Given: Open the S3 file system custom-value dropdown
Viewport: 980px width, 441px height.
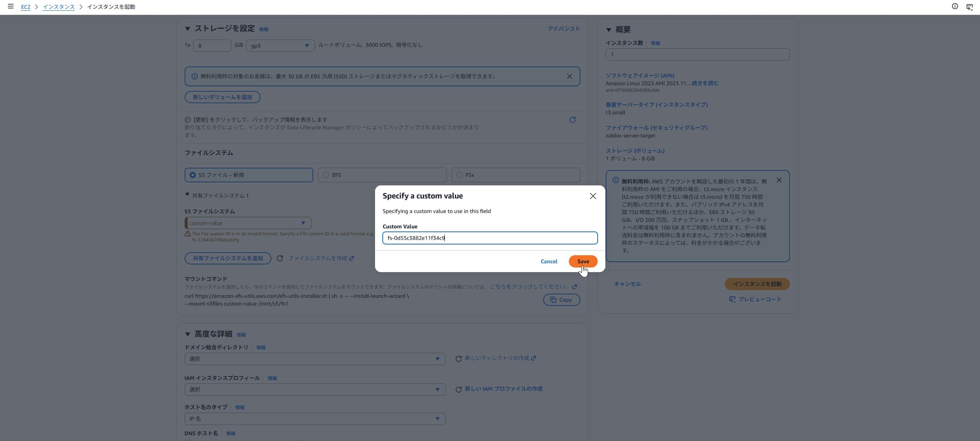Looking at the screenshot, I should tap(248, 223).
